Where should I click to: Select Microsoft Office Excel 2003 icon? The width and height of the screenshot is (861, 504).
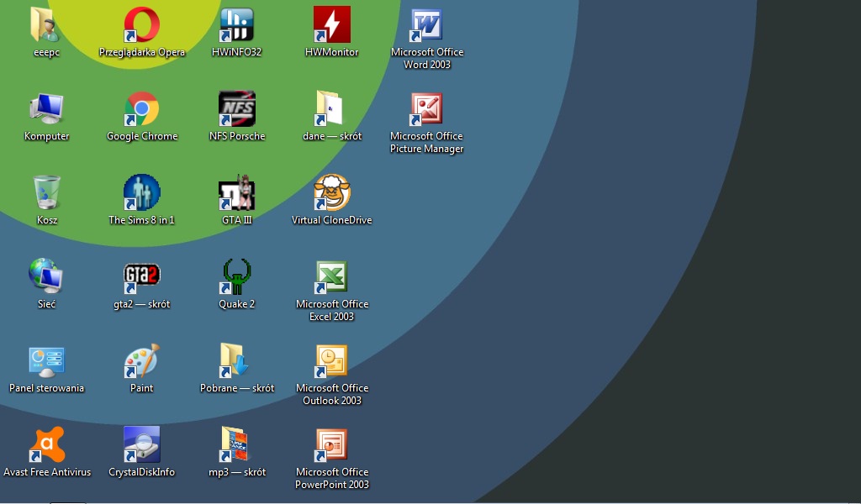(331, 277)
